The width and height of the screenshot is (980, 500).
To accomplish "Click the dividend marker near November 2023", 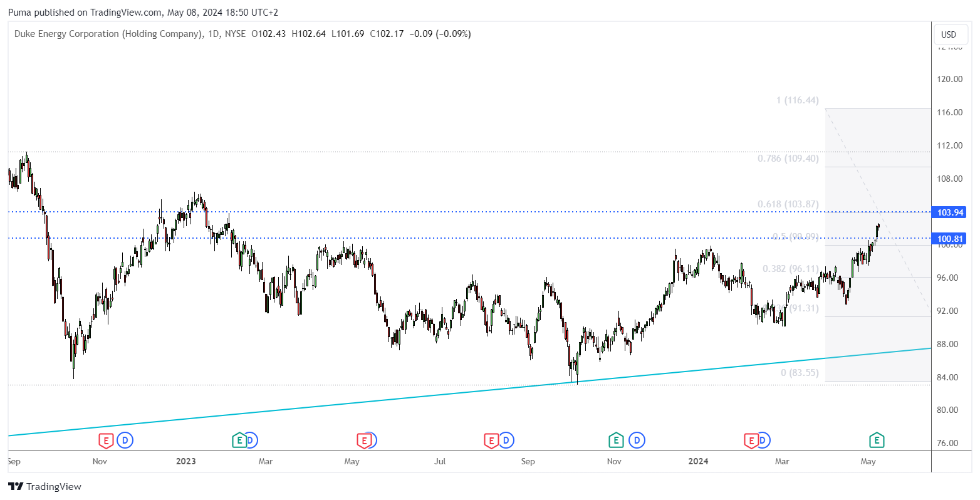I will tap(637, 440).
